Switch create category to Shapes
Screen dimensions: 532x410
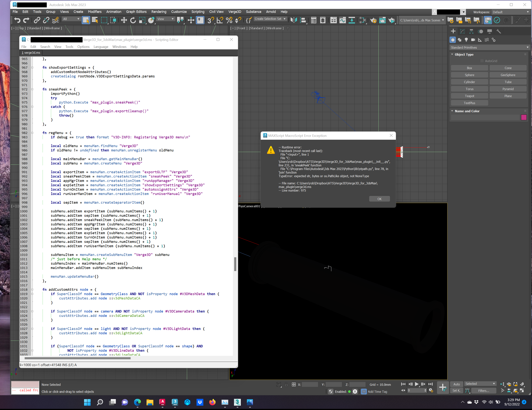459,40
